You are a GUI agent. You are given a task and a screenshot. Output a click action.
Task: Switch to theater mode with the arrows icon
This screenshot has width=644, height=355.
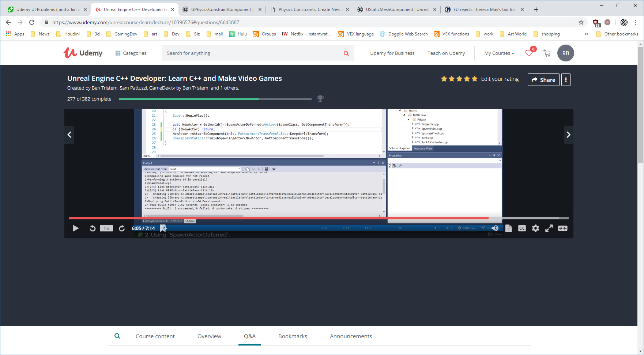(562, 228)
